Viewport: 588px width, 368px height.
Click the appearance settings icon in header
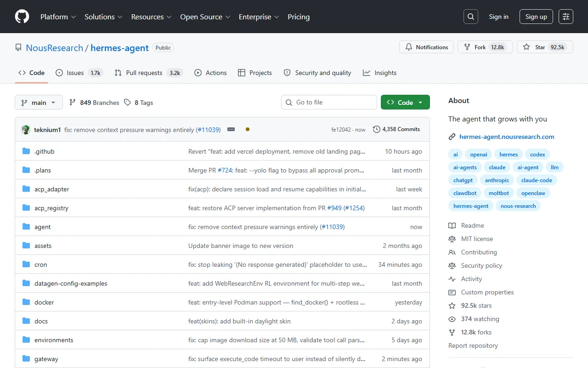click(x=566, y=17)
